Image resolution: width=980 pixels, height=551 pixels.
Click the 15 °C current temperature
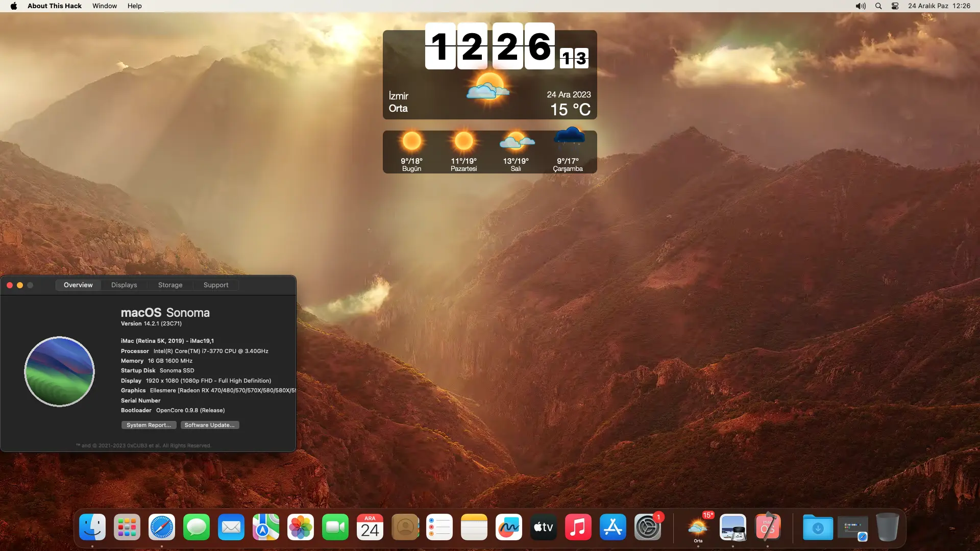coord(570,109)
